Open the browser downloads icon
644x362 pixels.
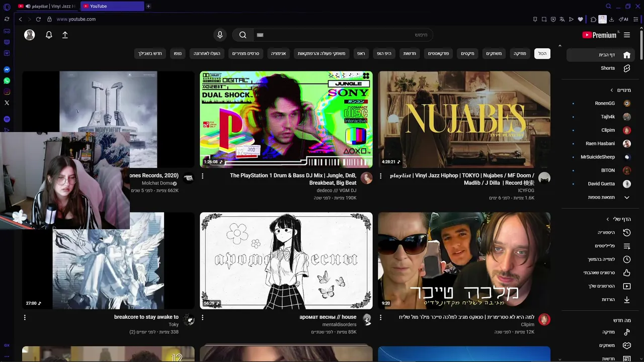[611, 19]
